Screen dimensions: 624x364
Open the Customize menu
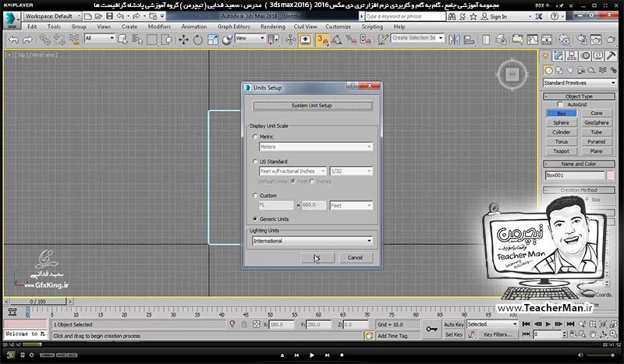pyautogui.click(x=338, y=27)
